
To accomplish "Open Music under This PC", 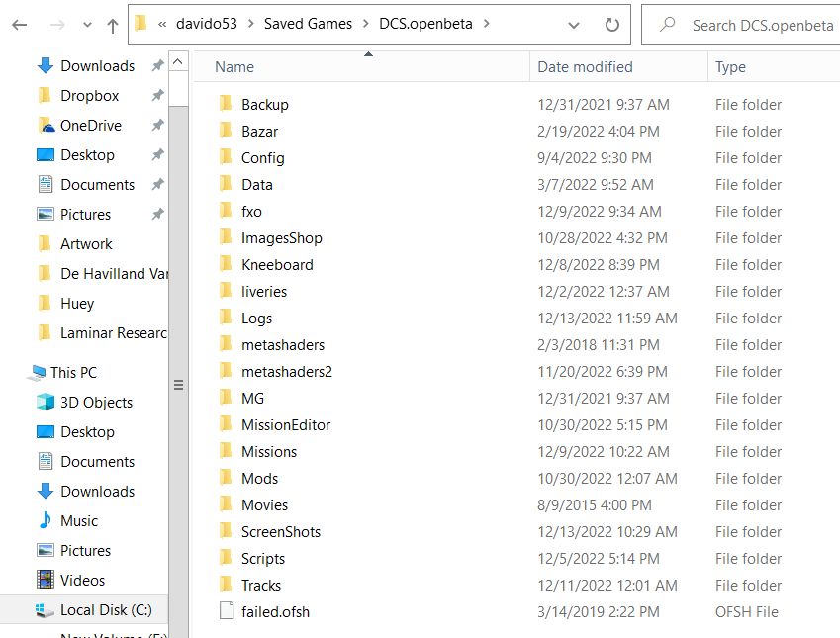I will click(79, 520).
